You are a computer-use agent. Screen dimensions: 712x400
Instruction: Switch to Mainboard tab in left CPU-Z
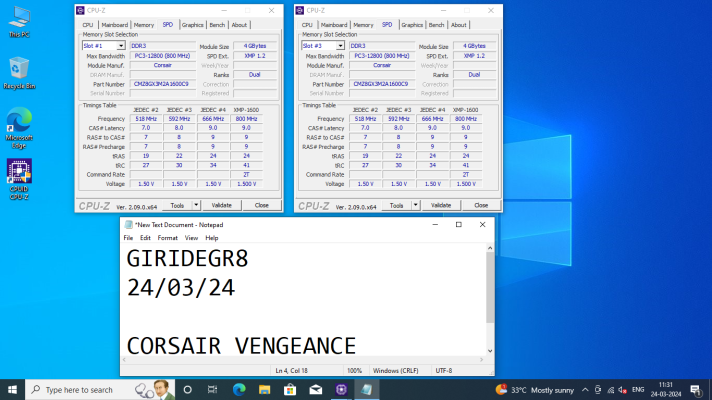click(x=114, y=25)
